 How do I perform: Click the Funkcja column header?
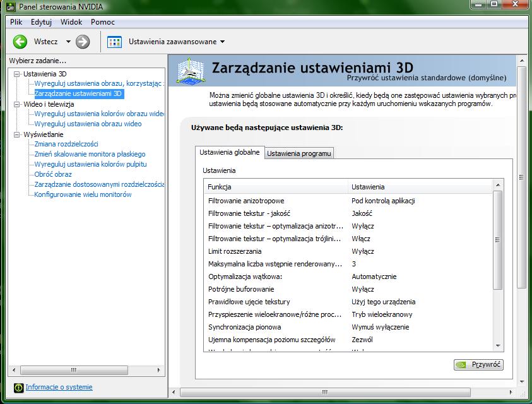pos(276,187)
